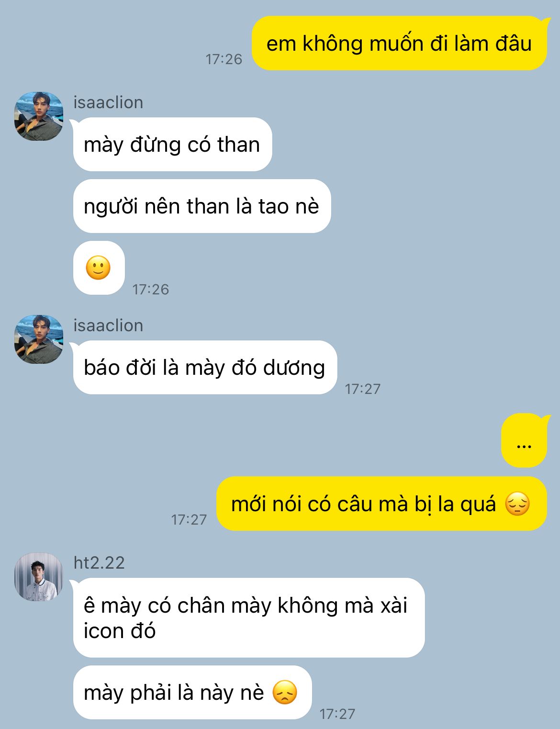Tap the 17:27 timestamp beside the last message
Viewport: 560px width, 729px height.
click(x=337, y=714)
